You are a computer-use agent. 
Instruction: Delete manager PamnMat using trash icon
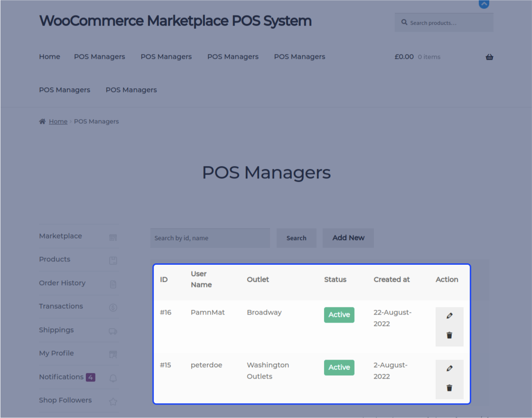(449, 335)
